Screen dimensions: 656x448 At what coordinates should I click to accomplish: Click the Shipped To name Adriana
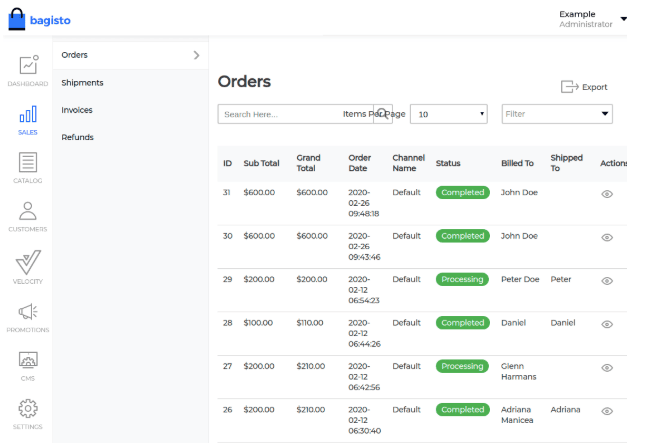point(565,410)
